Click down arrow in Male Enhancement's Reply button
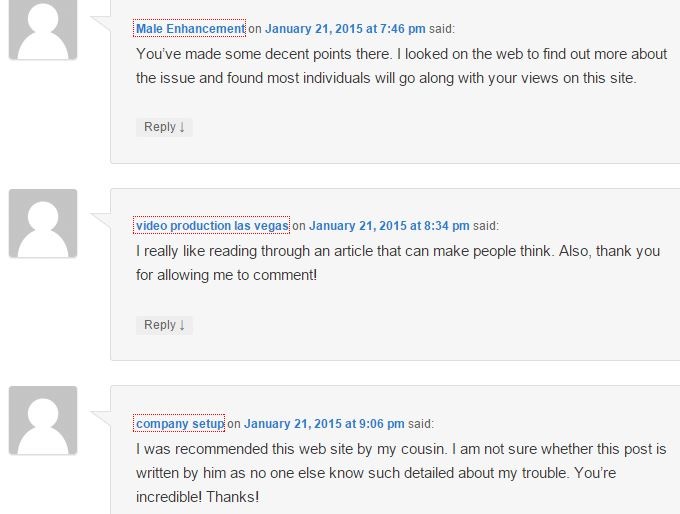Screen dimensions: 680x514 (182, 128)
